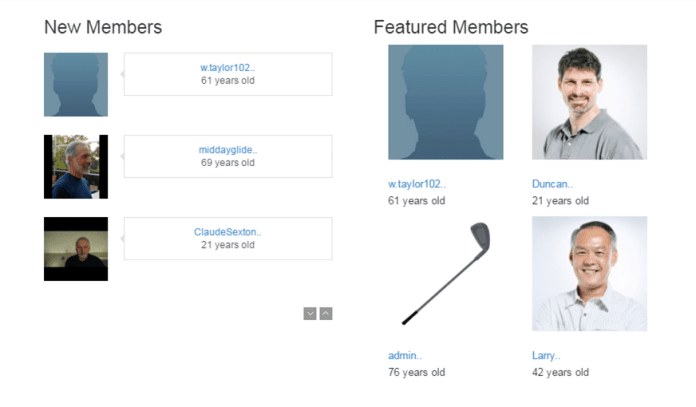The image size is (696, 407).
Task: Click the up chevron below New Members
Action: coord(326,314)
